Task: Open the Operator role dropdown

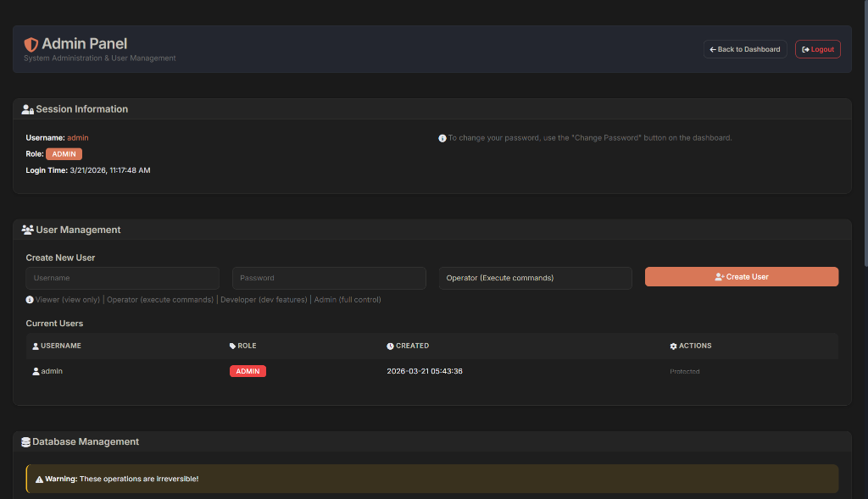Action: pos(535,278)
